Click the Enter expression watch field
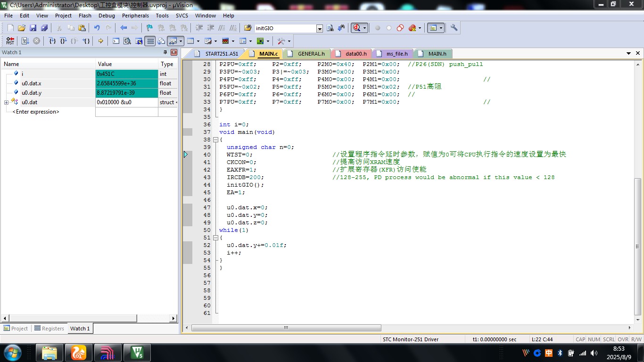Image resolution: width=644 pixels, height=362 pixels. (x=36, y=112)
